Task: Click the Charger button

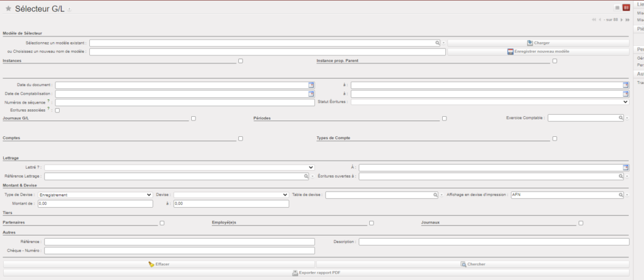Action: point(538,43)
